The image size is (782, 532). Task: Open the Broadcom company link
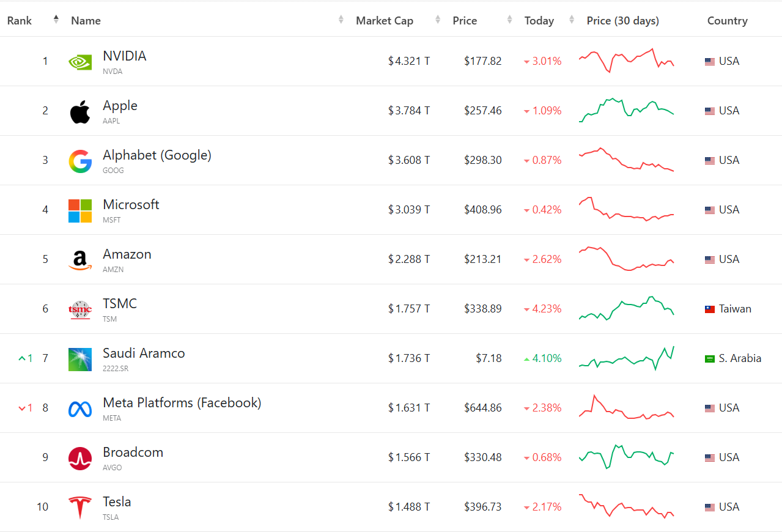pyautogui.click(x=133, y=453)
